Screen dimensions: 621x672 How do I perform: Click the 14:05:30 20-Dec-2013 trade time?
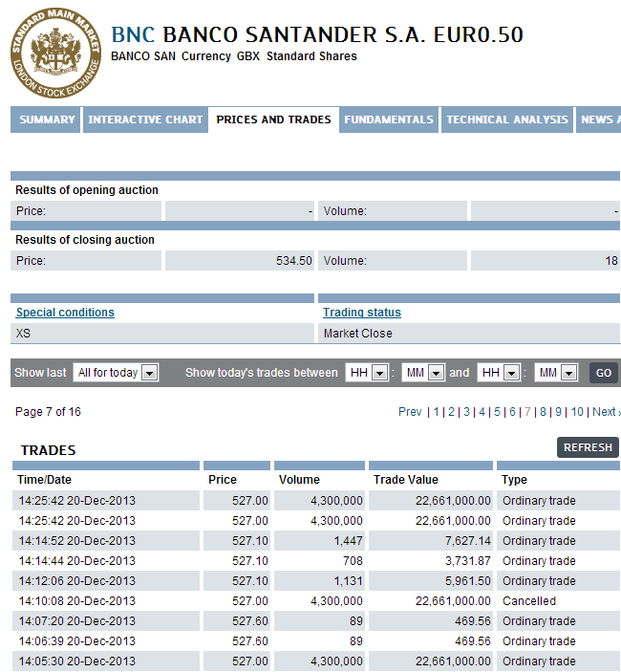(x=77, y=661)
